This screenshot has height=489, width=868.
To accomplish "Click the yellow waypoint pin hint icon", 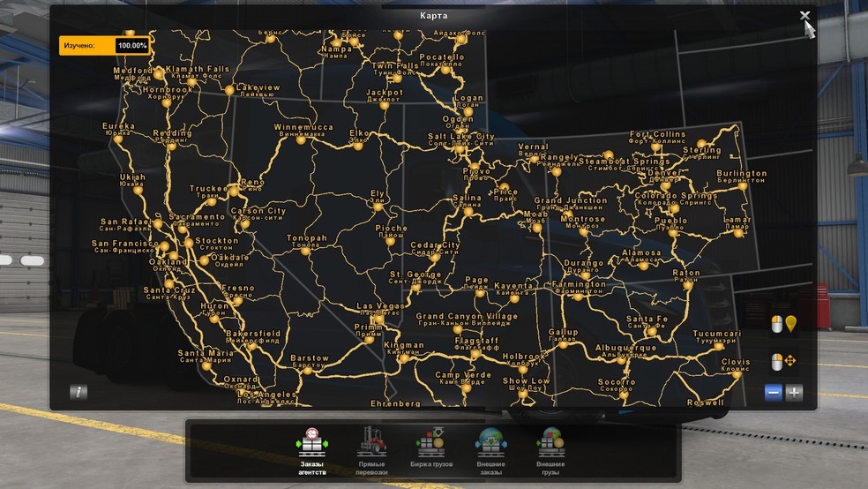I will (x=790, y=323).
